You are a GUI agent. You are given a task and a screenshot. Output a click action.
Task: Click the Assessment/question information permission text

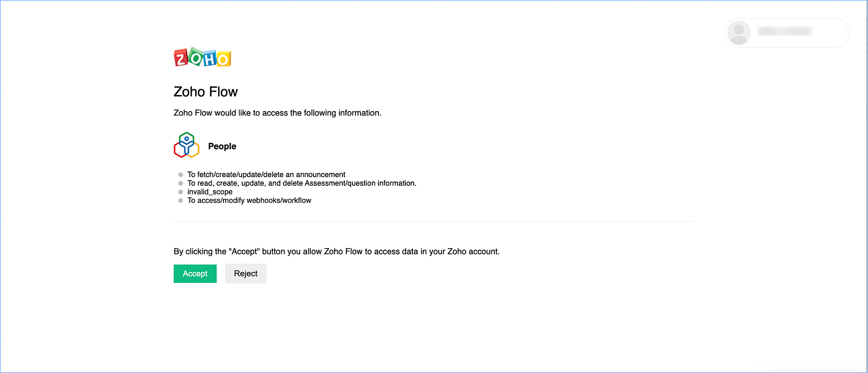click(302, 183)
